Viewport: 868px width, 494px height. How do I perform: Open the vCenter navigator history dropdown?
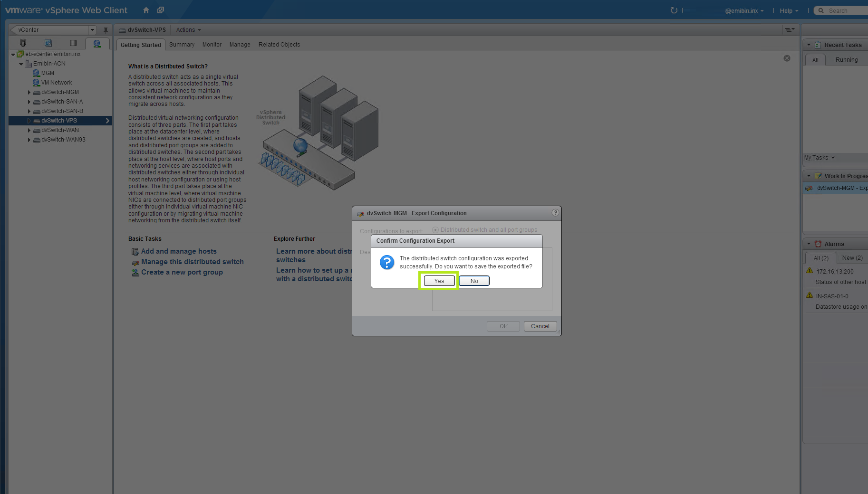(92, 30)
